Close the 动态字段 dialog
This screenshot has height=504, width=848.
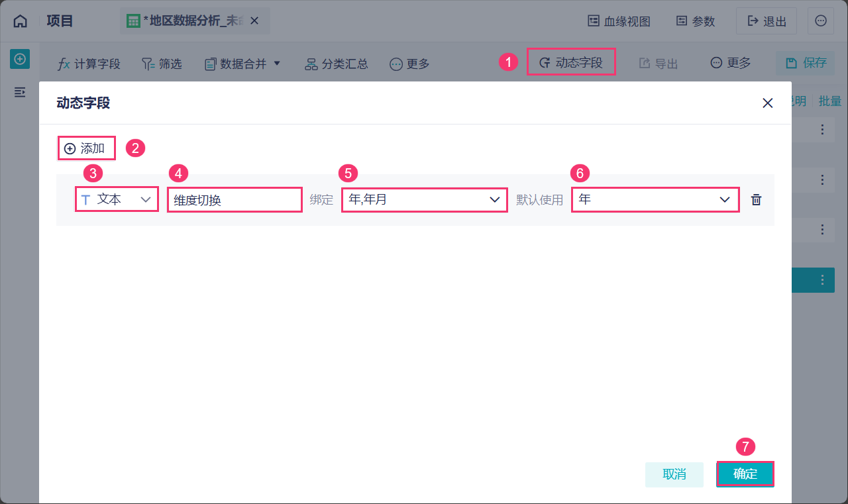tap(768, 103)
